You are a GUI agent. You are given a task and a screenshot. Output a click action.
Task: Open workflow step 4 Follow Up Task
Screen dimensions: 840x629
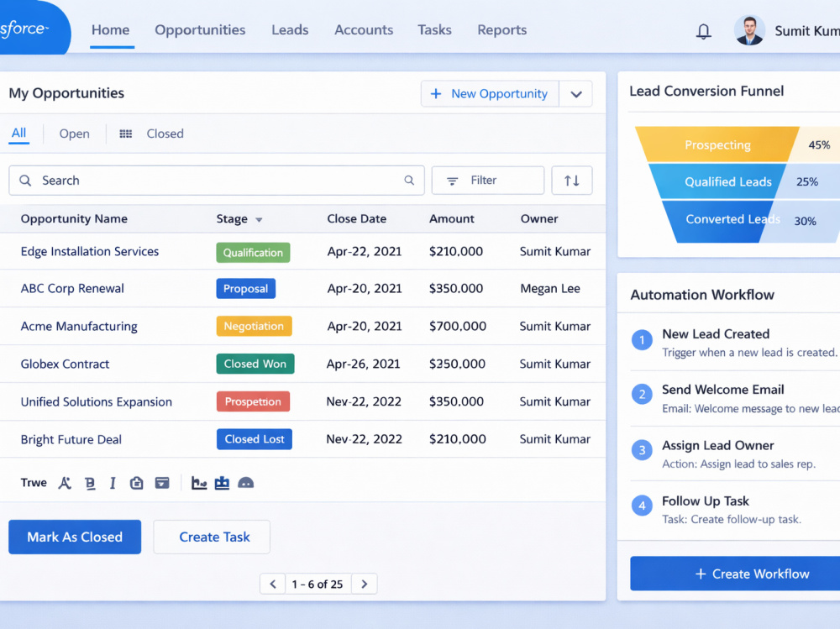(x=735, y=510)
